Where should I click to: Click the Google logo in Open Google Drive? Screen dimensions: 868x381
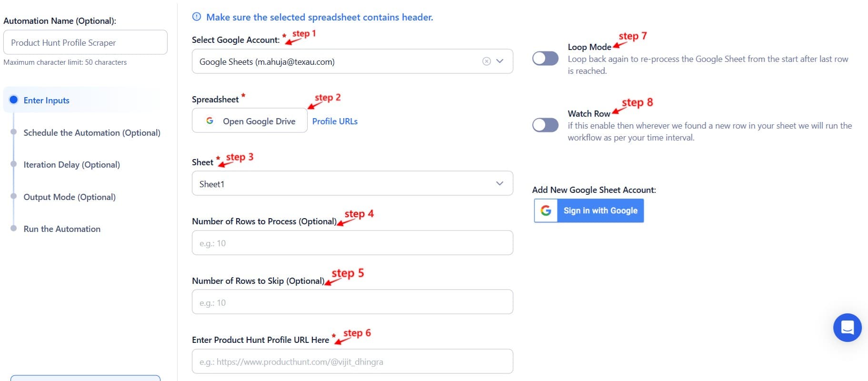[x=210, y=120]
